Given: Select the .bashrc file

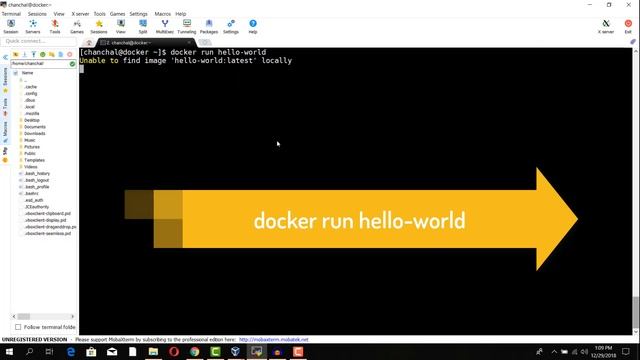Looking at the screenshot, I should pos(31,193).
